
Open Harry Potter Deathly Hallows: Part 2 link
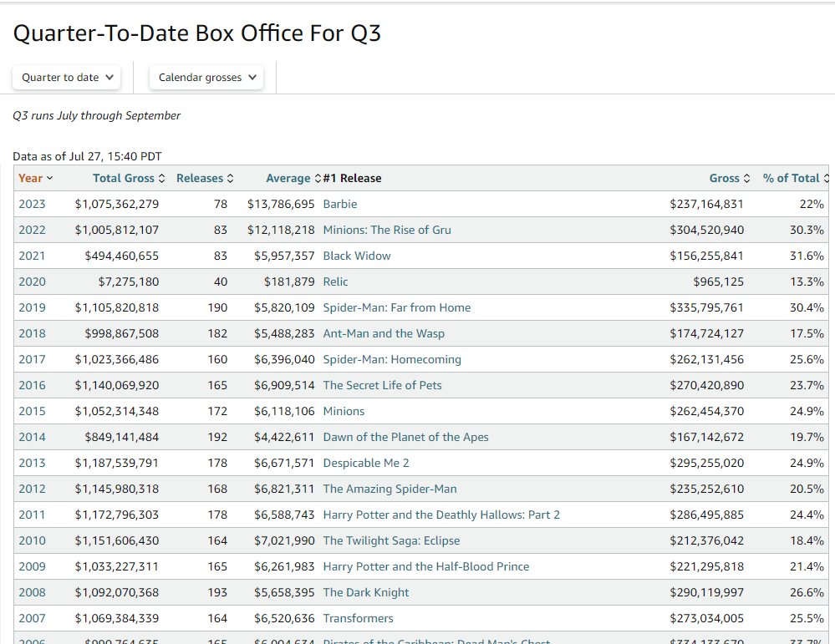(441, 515)
